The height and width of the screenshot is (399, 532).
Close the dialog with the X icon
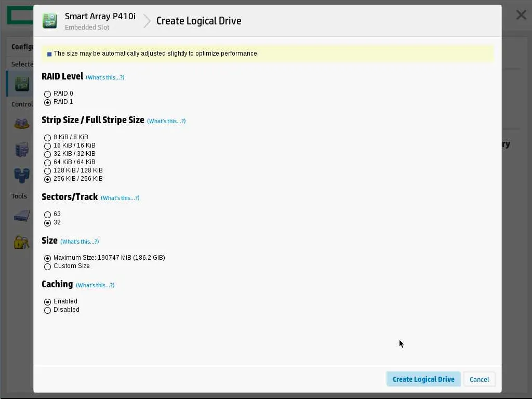click(521, 15)
